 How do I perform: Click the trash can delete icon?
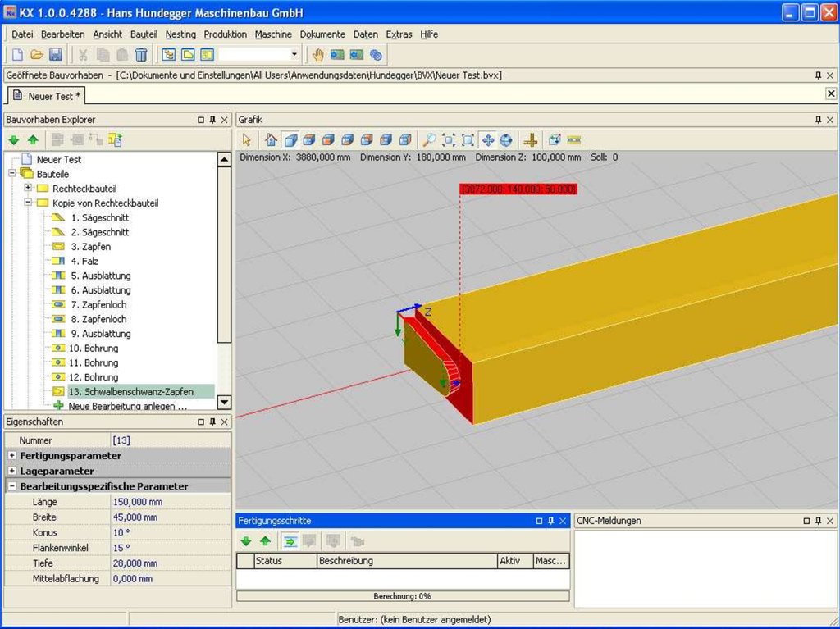141,55
